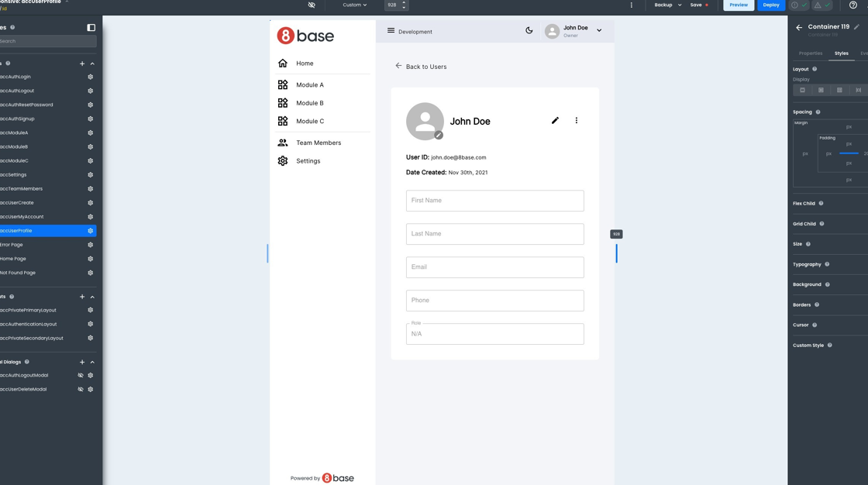Image resolution: width=868 pixels, height=485 pixels.
Task: Rename Container 119 with the pencil icon
Action: 856,27
